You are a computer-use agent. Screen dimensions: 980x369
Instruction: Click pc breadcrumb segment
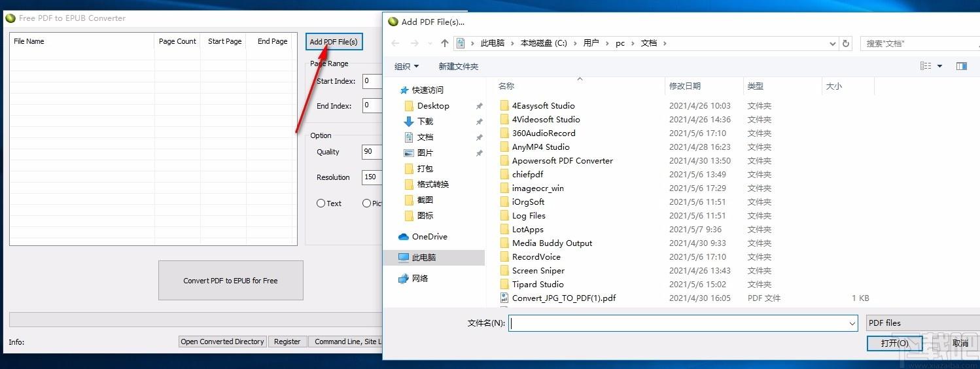[620, 43]
